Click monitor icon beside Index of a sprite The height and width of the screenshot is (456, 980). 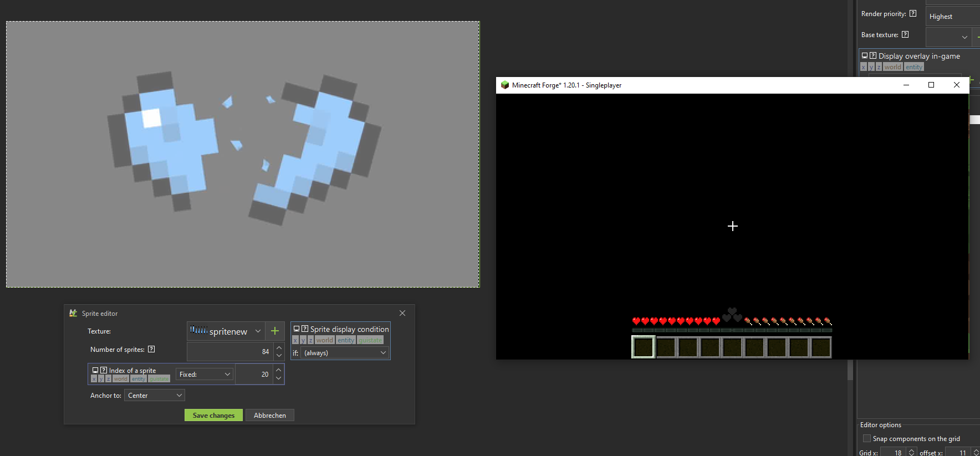[x=95, y=370]
